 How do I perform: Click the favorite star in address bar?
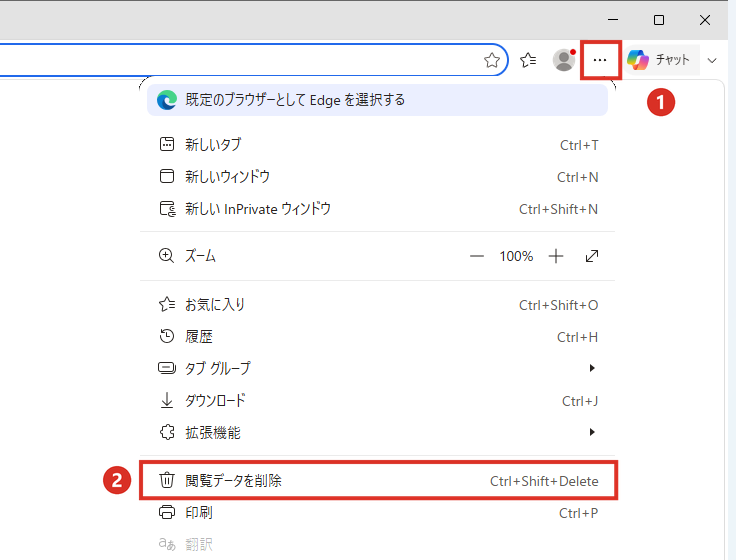491,60
